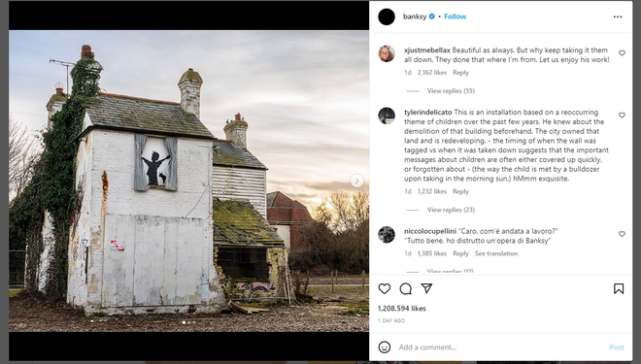
Task: Like xjustmebellax's comment
Action: point(622,53)
